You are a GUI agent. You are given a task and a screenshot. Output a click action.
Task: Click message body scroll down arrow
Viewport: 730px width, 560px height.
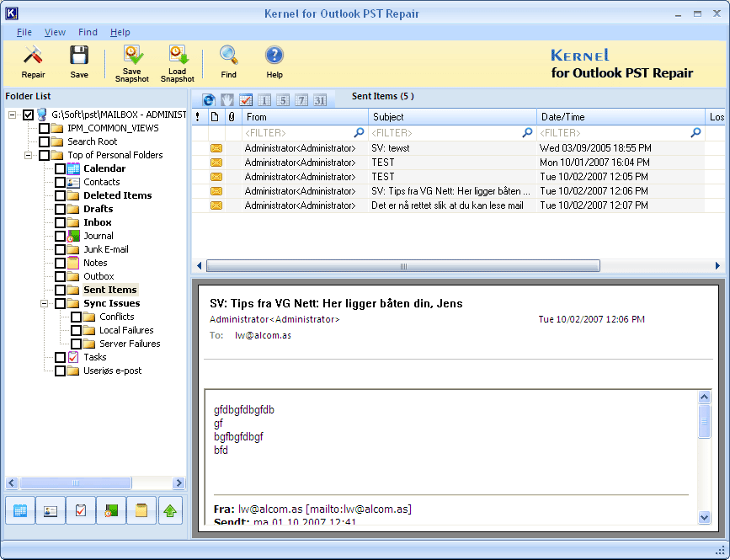pyautogui.click(x=705, y=517)
